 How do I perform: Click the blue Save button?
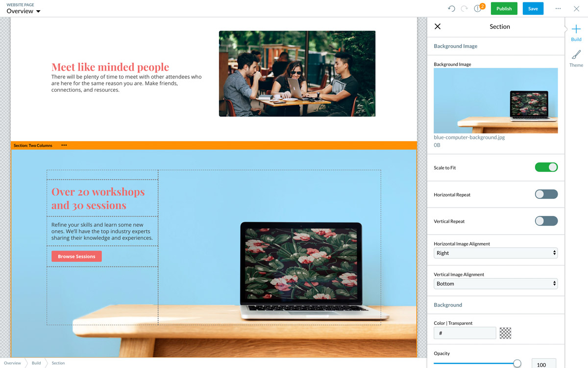click(x=533, y=8)
